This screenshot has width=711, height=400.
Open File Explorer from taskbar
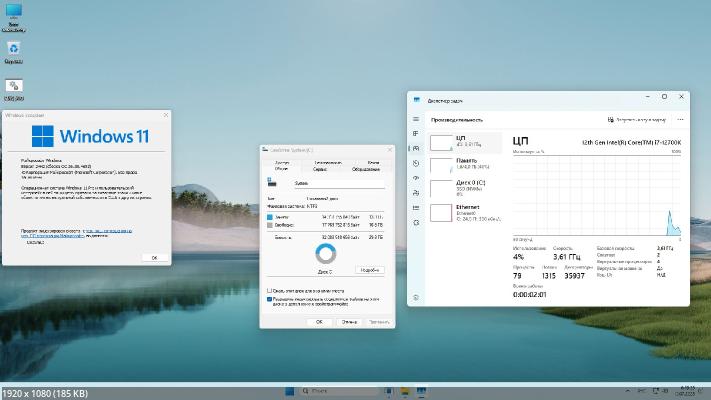point(405,391)
